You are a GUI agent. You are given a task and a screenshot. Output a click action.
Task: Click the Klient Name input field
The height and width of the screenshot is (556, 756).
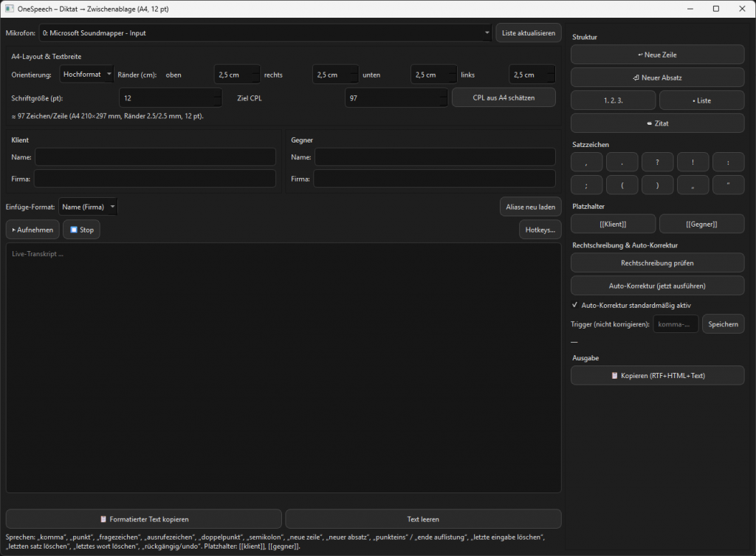pyautogui.click(x=155, y=157)
